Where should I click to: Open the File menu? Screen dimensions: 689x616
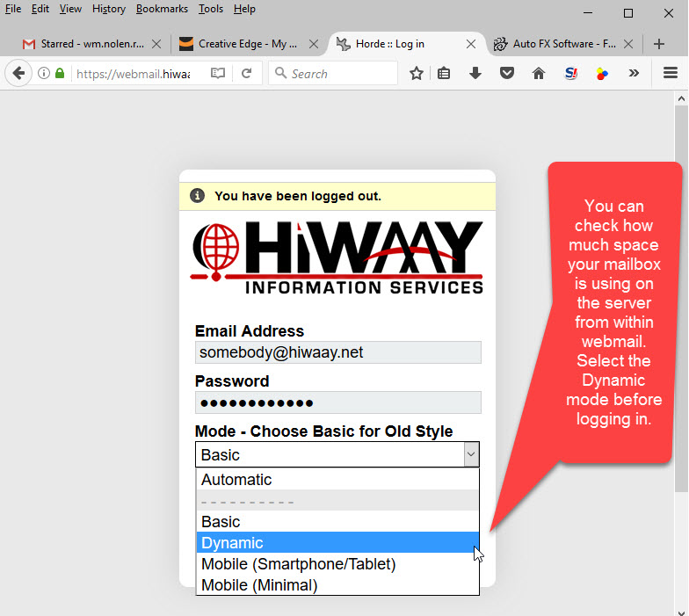tap(13, 9)
